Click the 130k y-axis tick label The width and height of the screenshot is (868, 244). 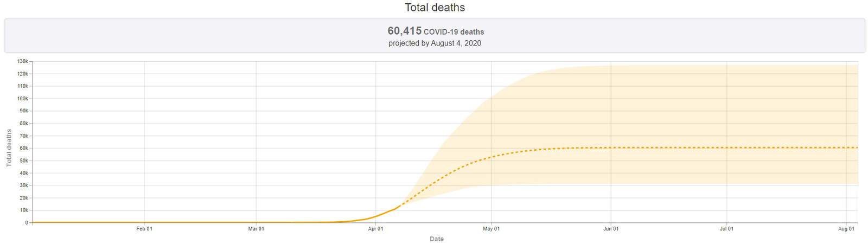(x=23, y=61)
